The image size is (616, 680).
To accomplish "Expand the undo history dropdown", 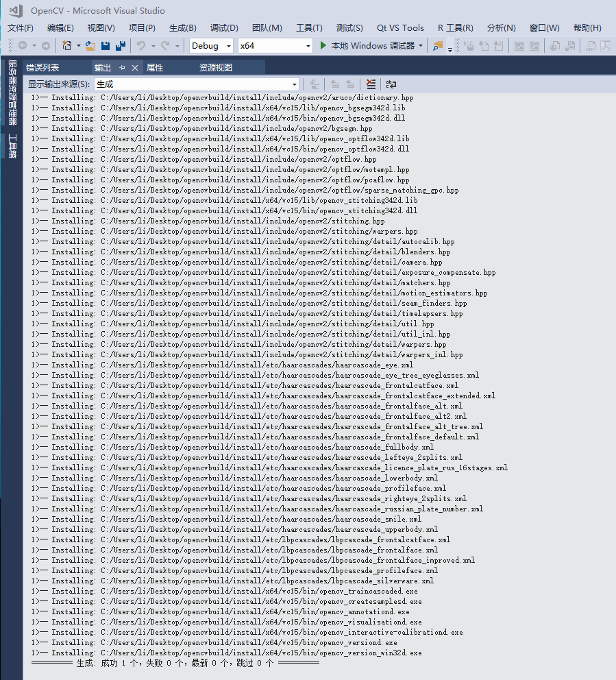I will [153, 45].
